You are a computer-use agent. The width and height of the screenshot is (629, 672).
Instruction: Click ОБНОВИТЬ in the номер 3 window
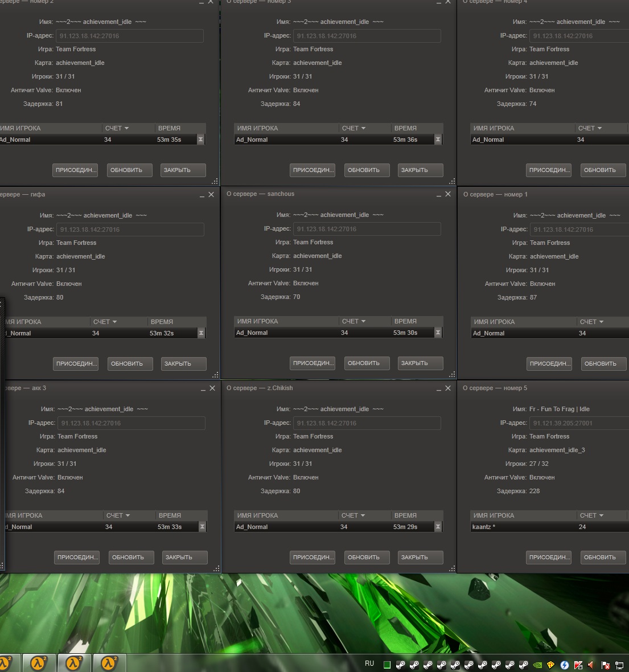pyautogui.click(x=367, y=170)
